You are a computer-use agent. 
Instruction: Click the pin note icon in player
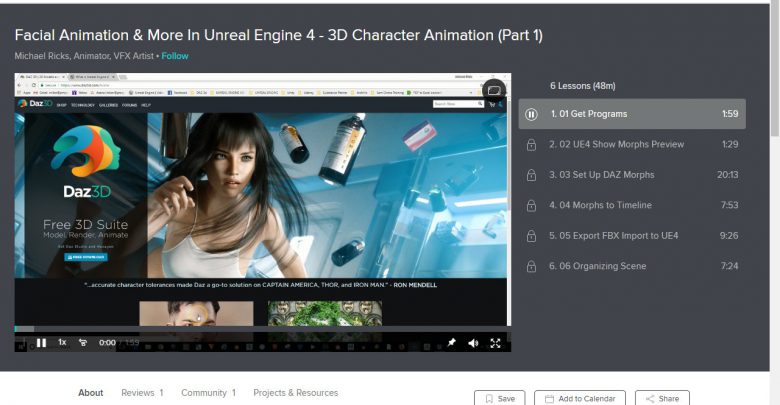pos(452,343)
